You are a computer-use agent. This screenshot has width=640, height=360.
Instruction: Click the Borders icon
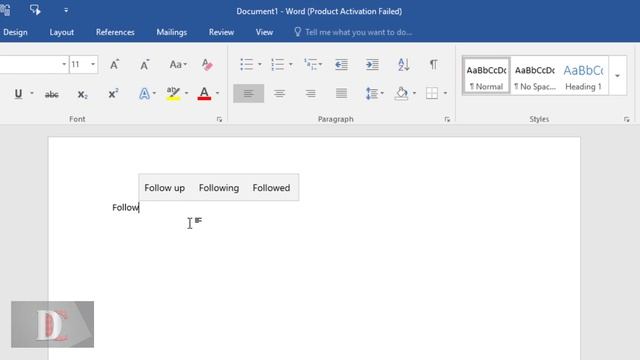432,93
